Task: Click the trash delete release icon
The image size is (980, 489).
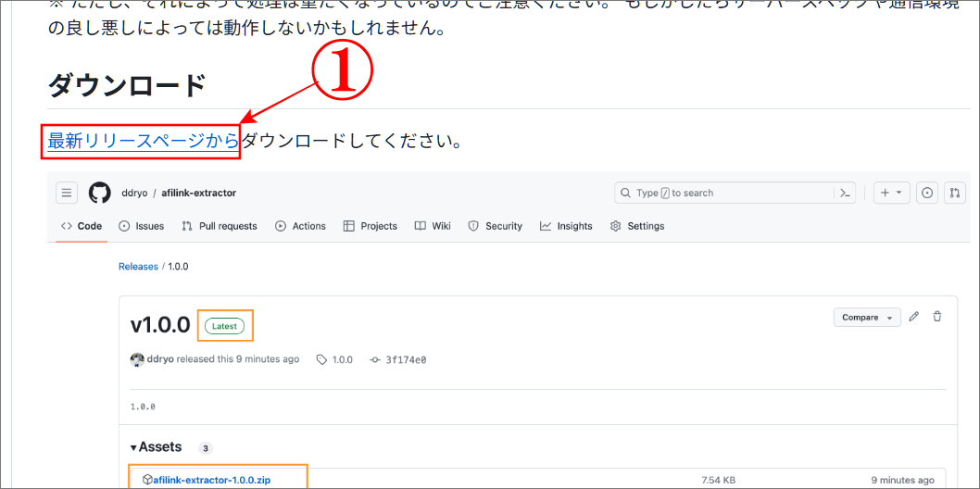Action: tap(937, 317)
